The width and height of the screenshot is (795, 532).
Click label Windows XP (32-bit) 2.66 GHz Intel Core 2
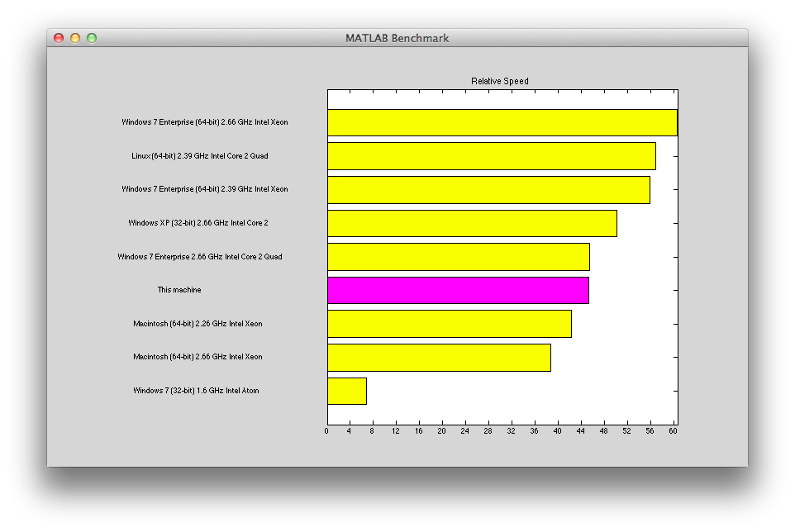pos(198,223)
